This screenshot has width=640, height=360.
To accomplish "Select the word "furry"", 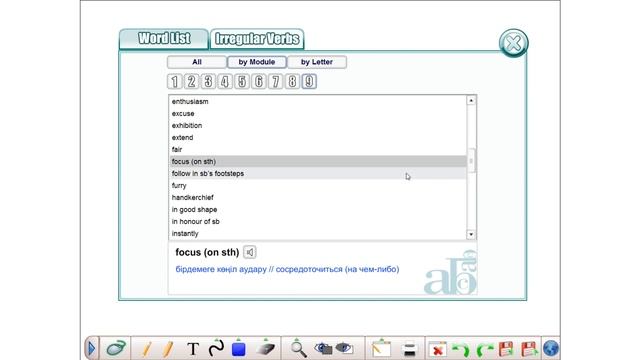I will tap(318, 185).
